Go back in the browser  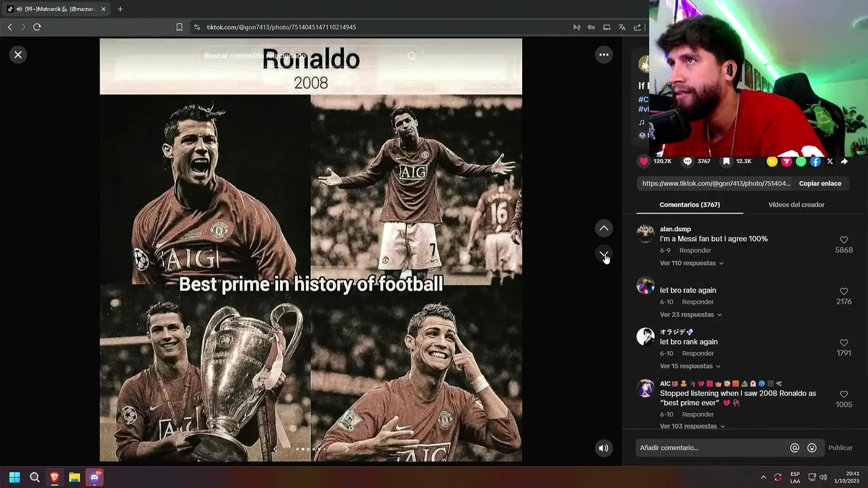[9, 27]
